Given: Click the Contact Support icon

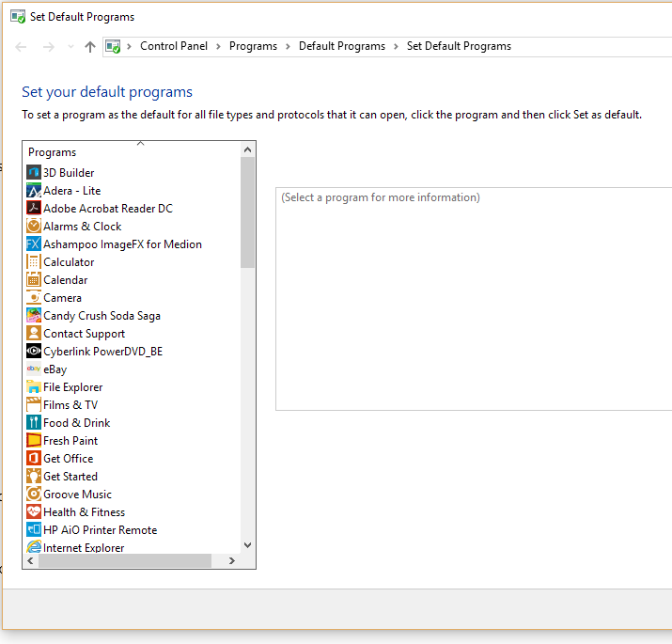Looking at the screenshot, I should click(x=34, y=333).
